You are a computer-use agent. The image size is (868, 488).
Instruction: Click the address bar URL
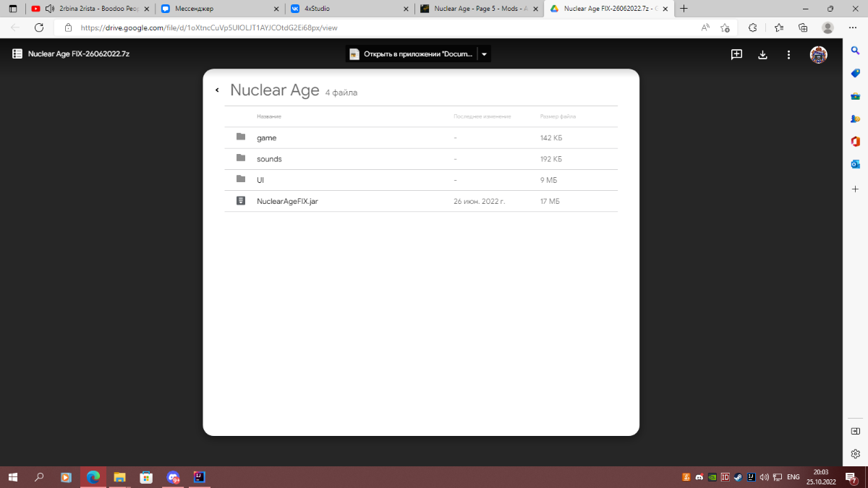pos(209,27)
